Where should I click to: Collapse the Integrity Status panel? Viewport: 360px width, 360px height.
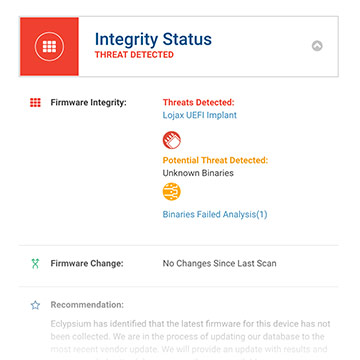coord(317,46)
